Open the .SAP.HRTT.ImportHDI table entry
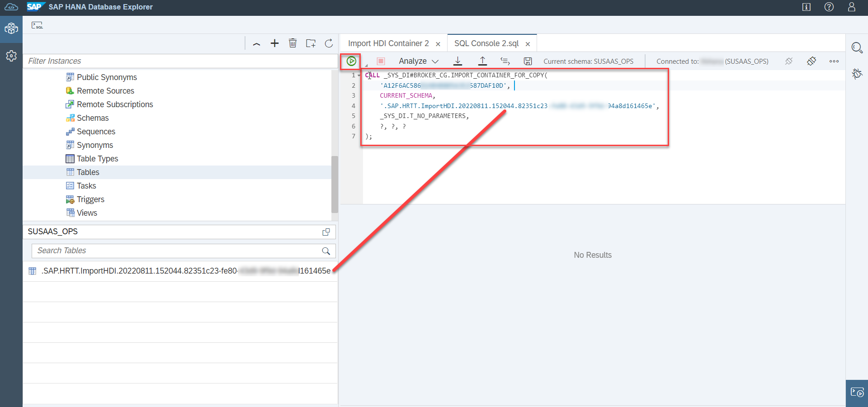 click(180, 271)
